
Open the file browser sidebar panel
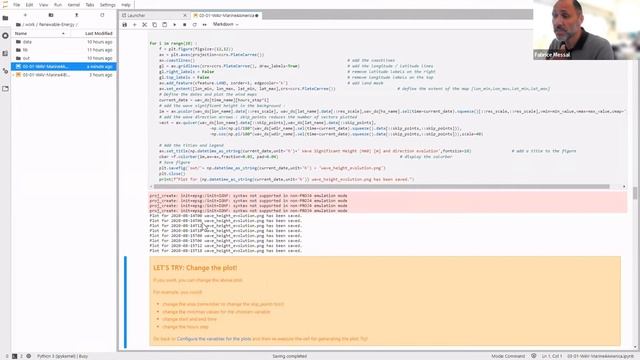(x=5, y=18)
